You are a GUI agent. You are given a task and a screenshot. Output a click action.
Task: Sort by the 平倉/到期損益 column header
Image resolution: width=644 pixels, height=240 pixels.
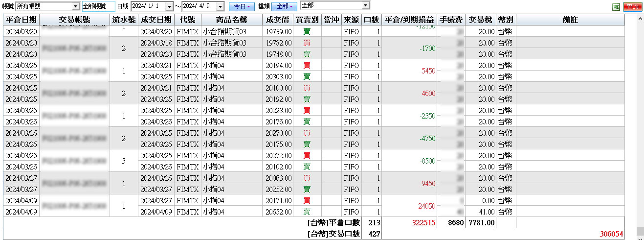tap(409, 20)
